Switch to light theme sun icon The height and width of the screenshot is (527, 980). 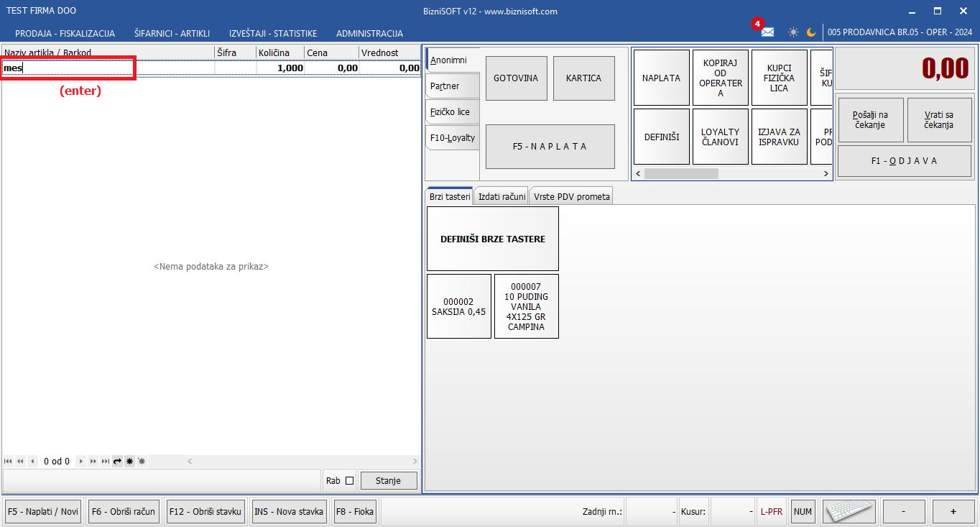click(x=793, y=32)
